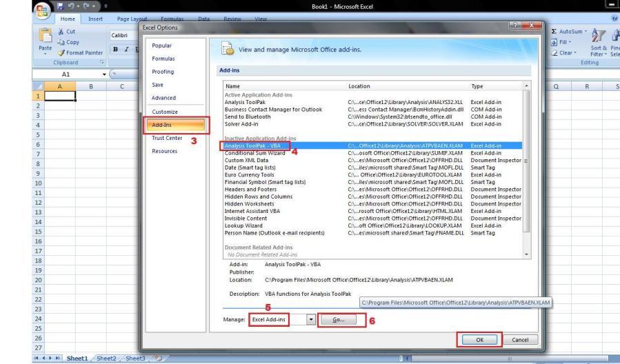Click the Fill down icon
The height and width of the screenshot is (364, 620).
coord(554,42)
